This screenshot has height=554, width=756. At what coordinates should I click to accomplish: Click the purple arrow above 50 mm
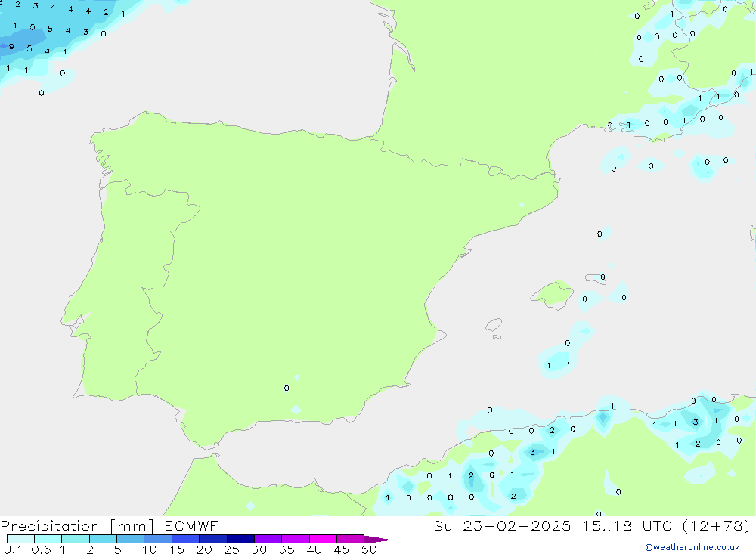click(377, 539)
